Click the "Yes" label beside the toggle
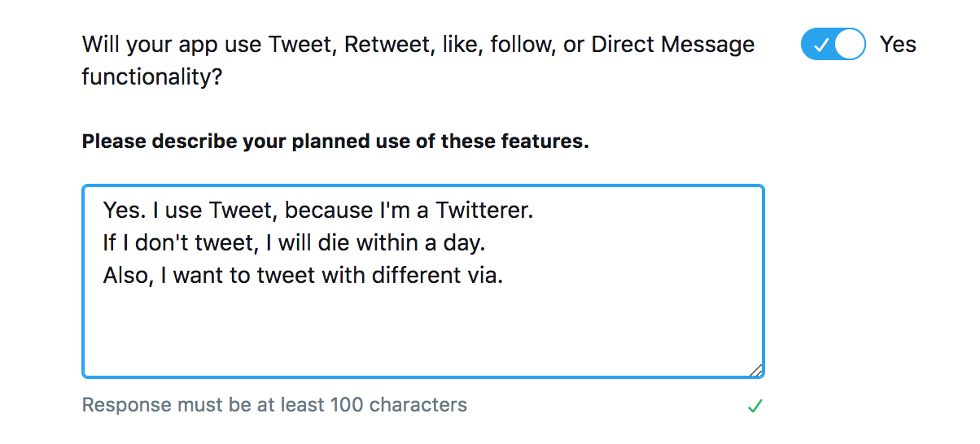 point(898,44)
